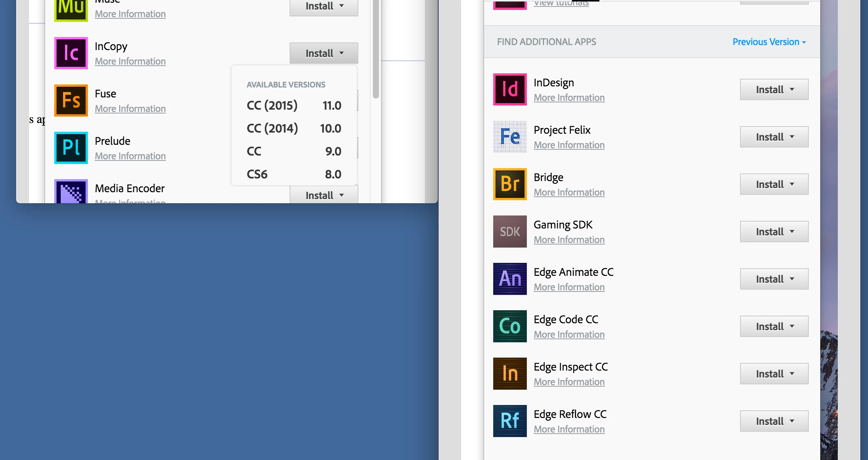Image resolution: width=868 pixels, height=460 pixels.
Task: Click the Edge Reflow CC app name
Action: [x=570, y=414]
